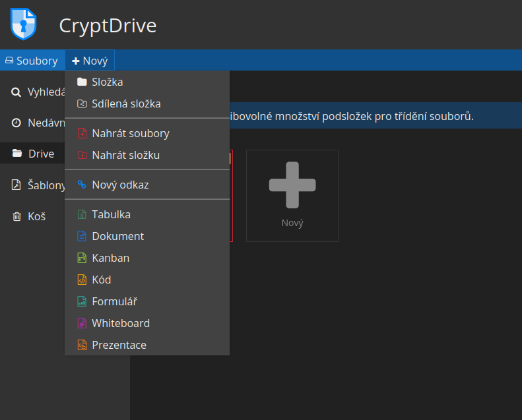Open the Soubory menu

[x=32, y=61]
